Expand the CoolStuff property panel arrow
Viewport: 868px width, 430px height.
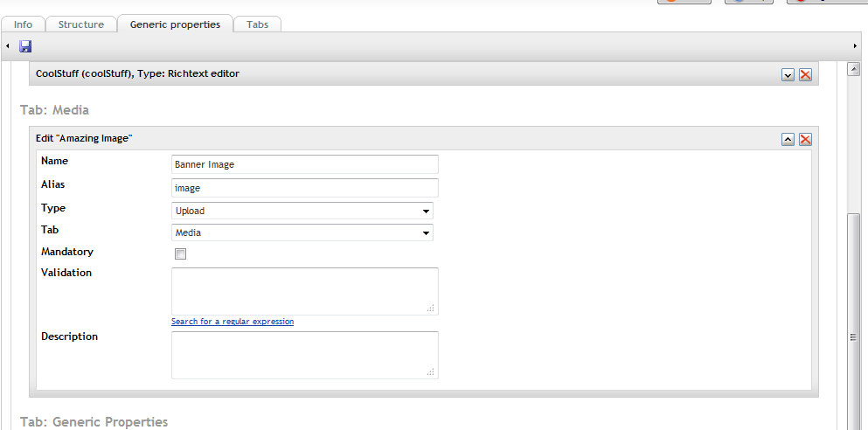point(788,74)
